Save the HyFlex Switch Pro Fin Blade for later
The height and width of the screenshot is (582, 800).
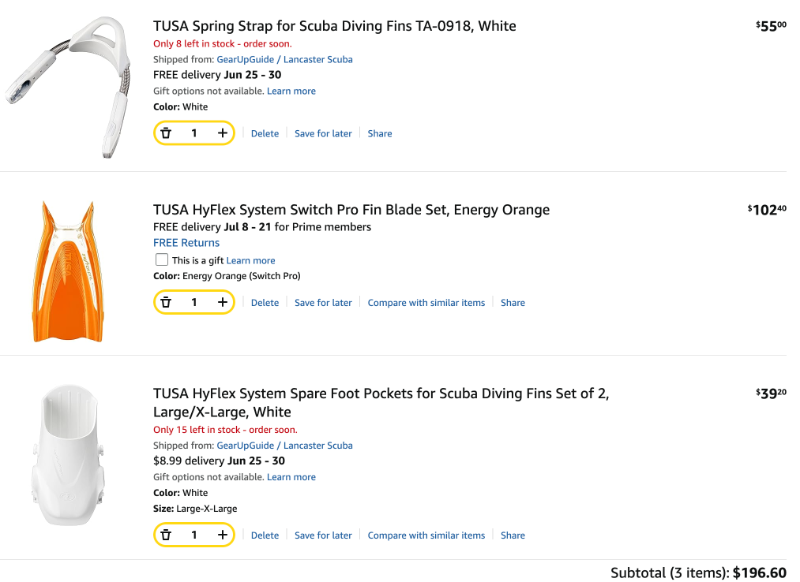tap(323, 303)
